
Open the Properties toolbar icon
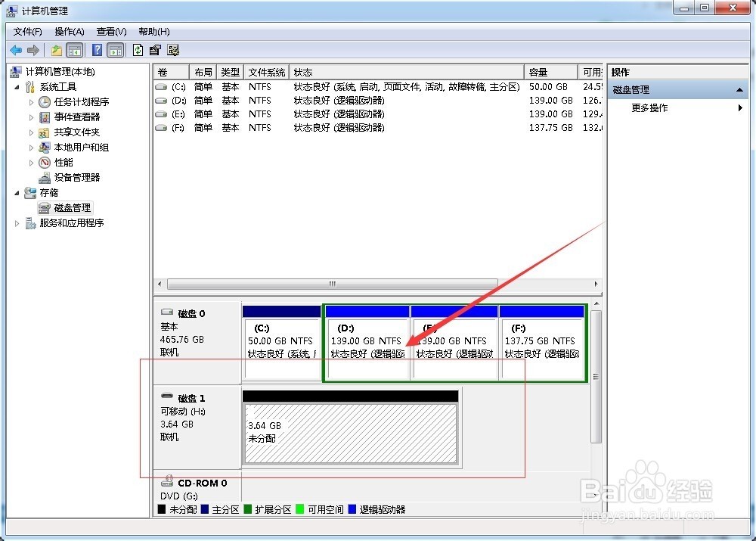[x=155, y=50]
